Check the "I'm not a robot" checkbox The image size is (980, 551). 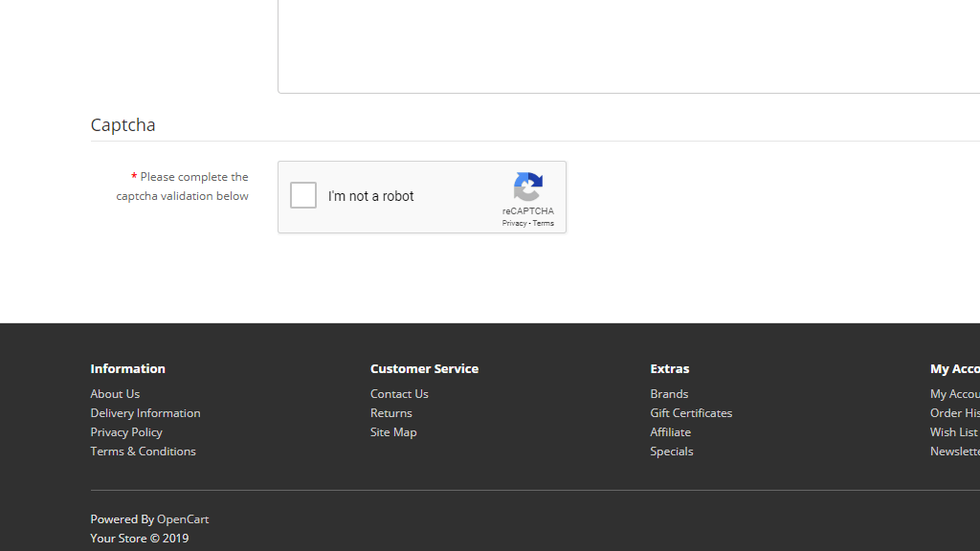point(303,195)
